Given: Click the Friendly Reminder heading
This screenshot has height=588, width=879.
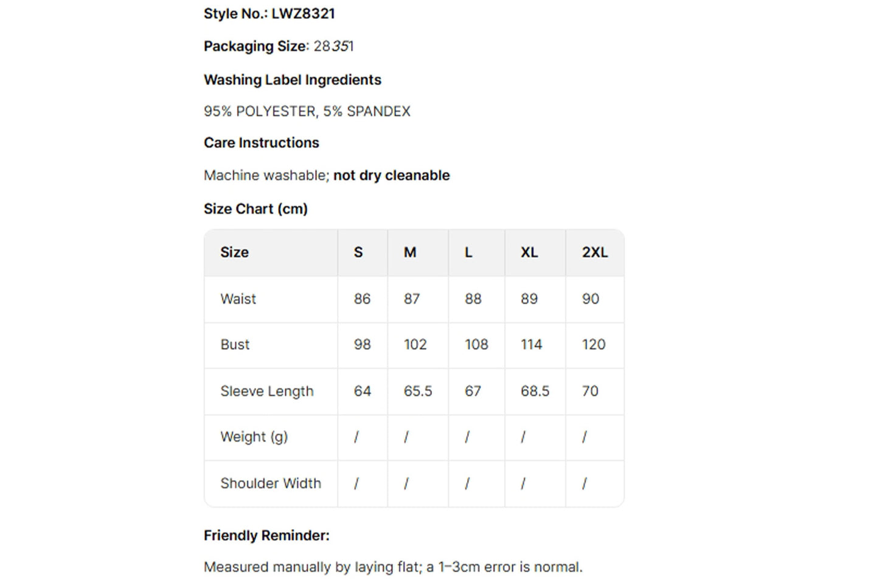Looking at the screenshot, I should tap(266, 536).
